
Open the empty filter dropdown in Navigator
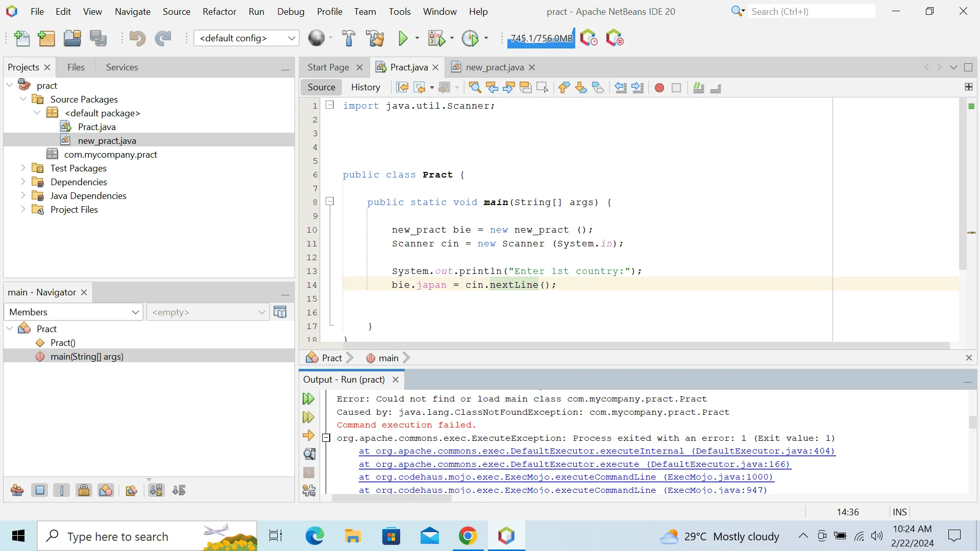(208, 312)
